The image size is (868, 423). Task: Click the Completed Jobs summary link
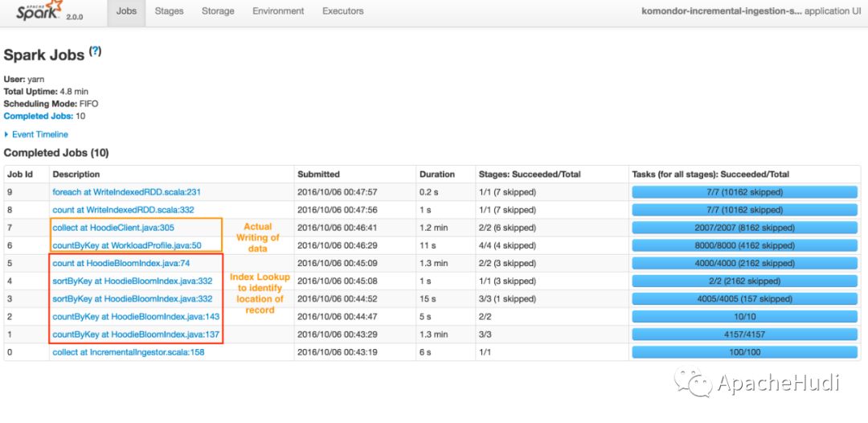pos(39,117)
